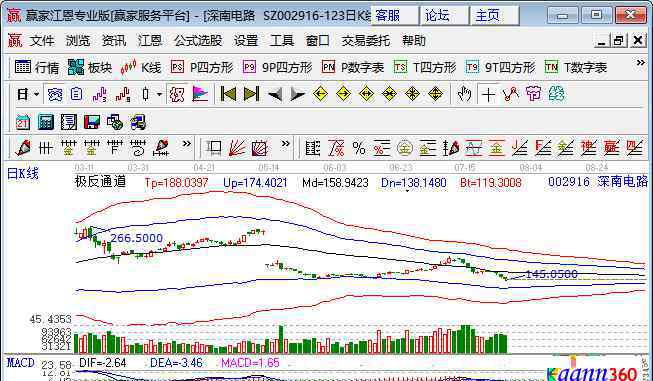Open the 帮助 menu

(x=414, y=41)
